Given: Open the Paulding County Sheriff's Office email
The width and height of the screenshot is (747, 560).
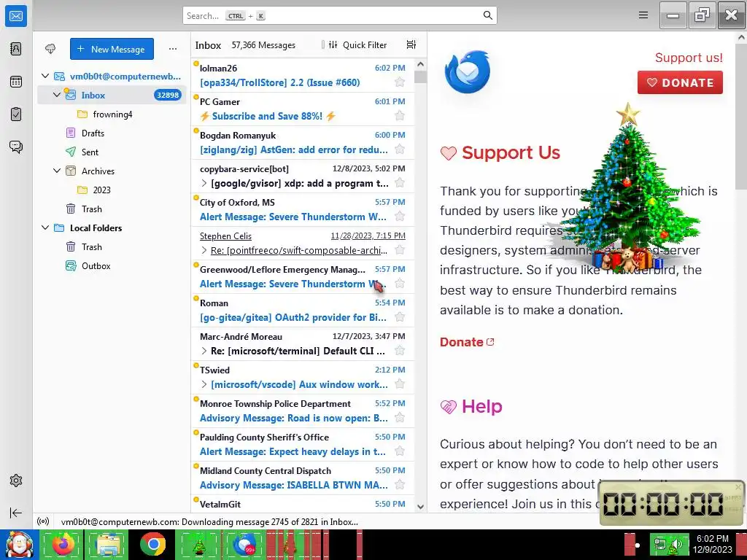Looking at the screenshot, I should 303,444.
